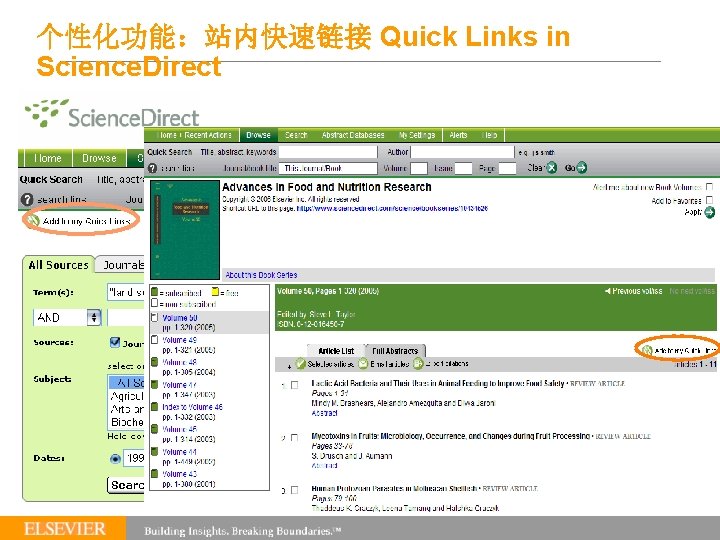Click the Author input field
The height and width of the screenshot is (540, 720).
pos(462,152)
